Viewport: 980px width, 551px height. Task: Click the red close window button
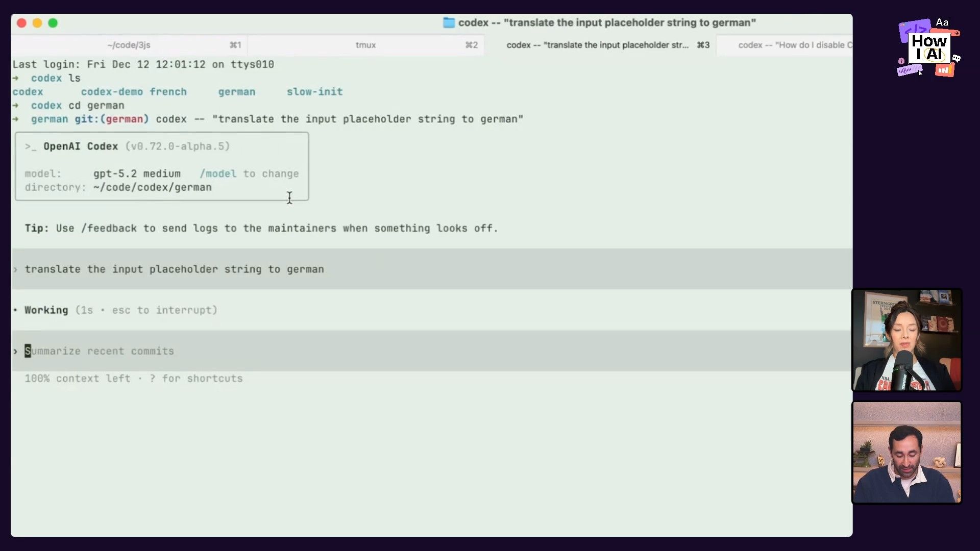tap(21, 23)
